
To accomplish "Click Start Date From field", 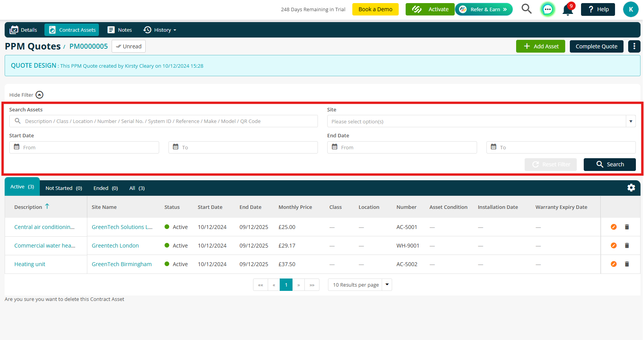I will coord(84,147).
